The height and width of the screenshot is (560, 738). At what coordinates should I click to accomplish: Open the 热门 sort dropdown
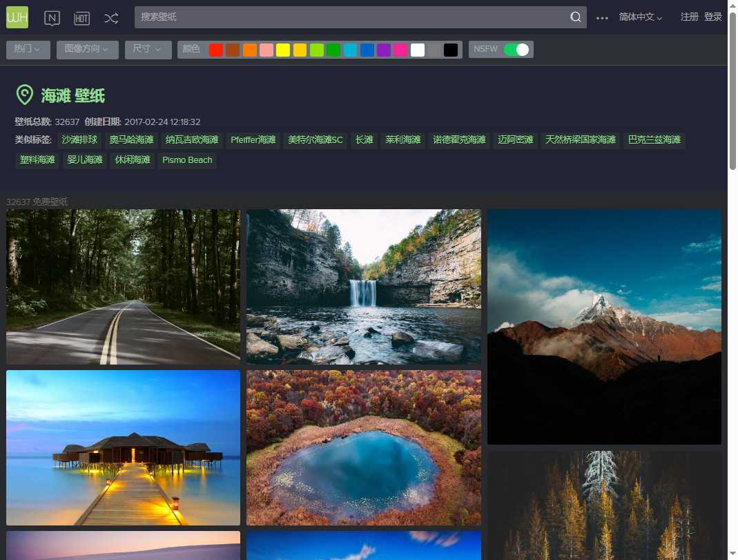click(x=28, y=49)
